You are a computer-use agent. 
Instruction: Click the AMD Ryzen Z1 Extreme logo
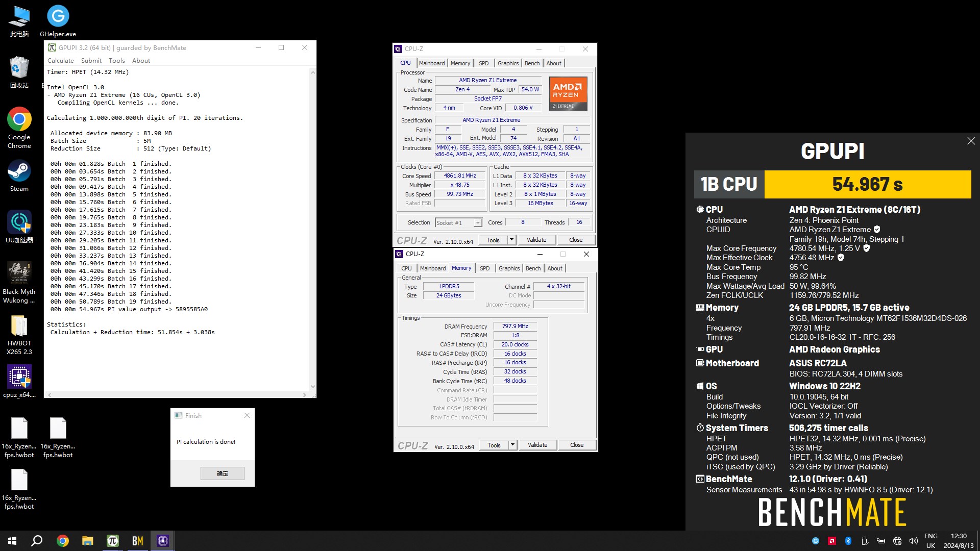click(568, 93)
